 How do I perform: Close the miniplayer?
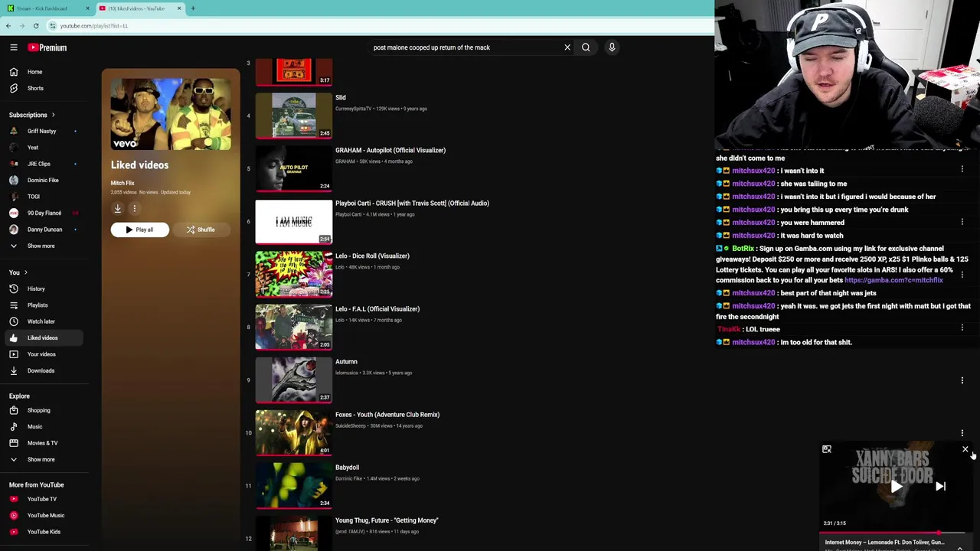965,449
